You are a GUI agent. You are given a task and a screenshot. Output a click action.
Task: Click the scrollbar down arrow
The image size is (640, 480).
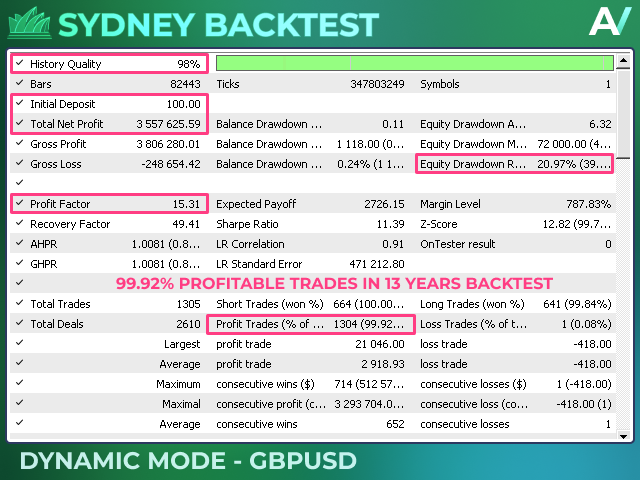(x=623, y=436)
